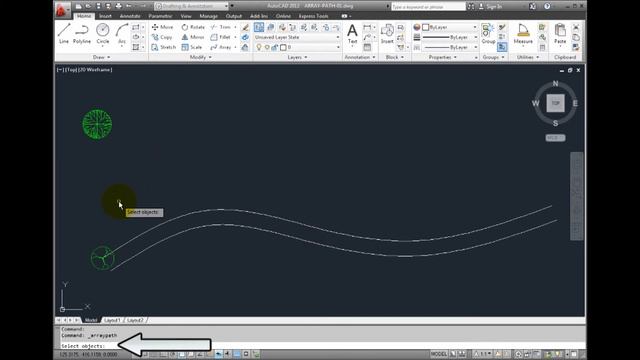The width and height of the screenshot is (640, 360).
Task: Expand the Properties panel
Action: coord(443,57)
